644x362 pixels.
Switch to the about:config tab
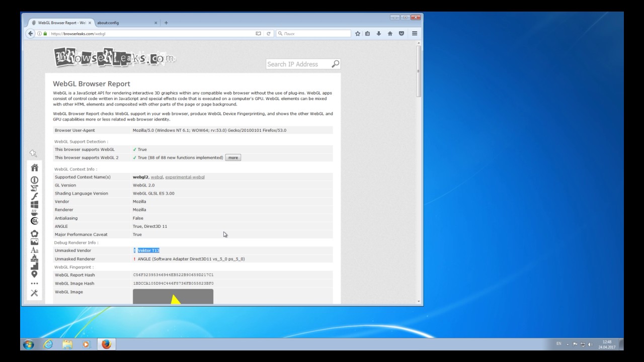point(125,23)
